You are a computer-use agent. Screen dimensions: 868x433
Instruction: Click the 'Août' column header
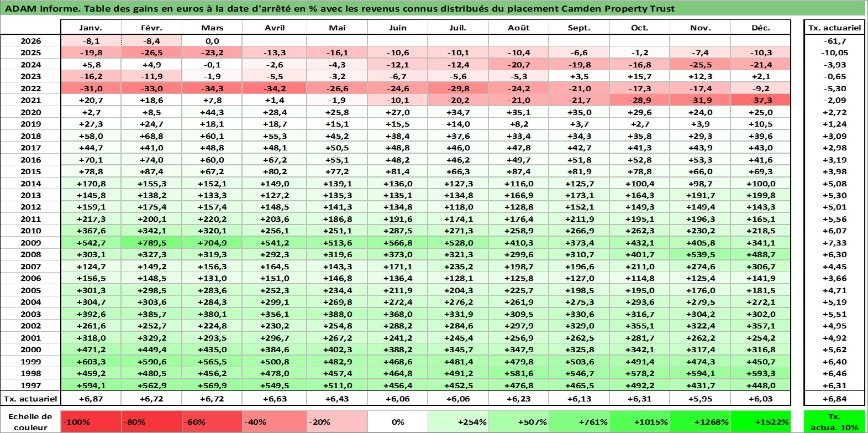519,28
